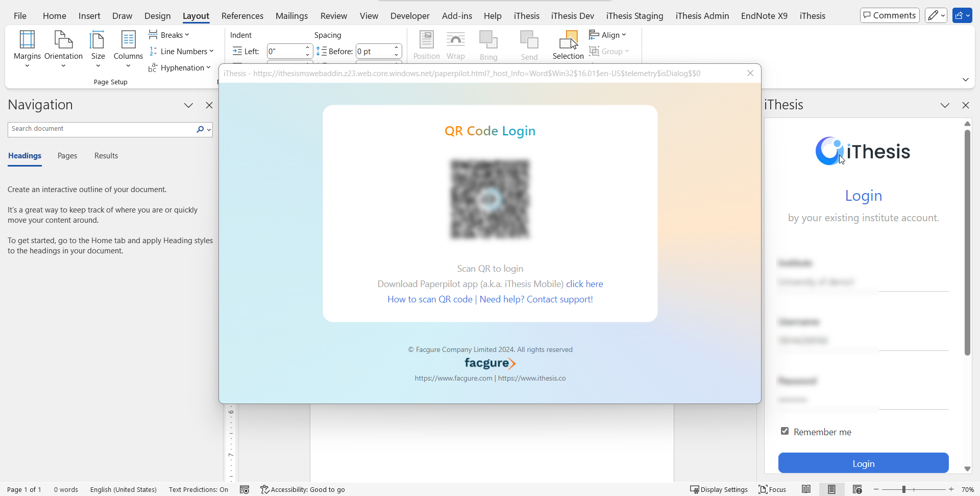Switch to the Review tab
The image size is (980, 496).
[x=334, y=16]
